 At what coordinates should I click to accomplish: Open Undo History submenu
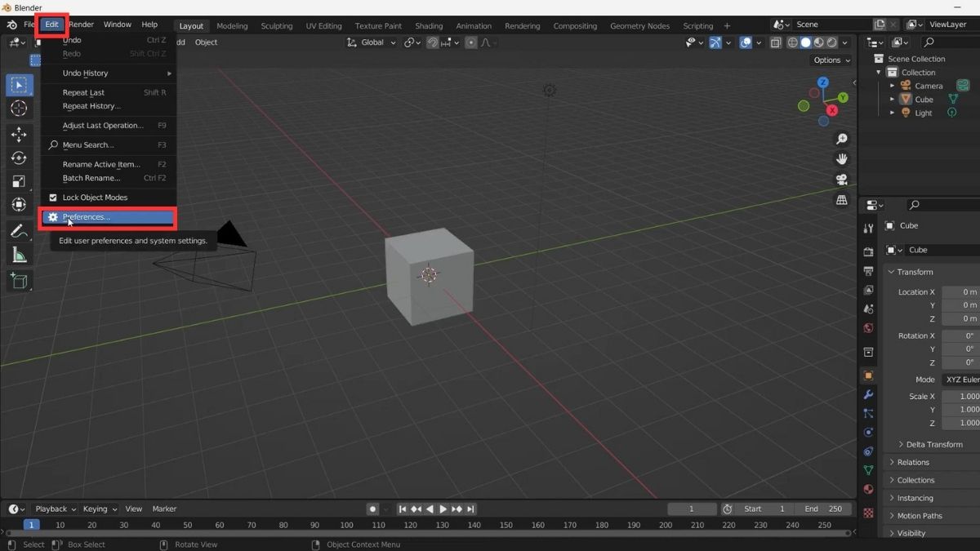coord(108,73)
